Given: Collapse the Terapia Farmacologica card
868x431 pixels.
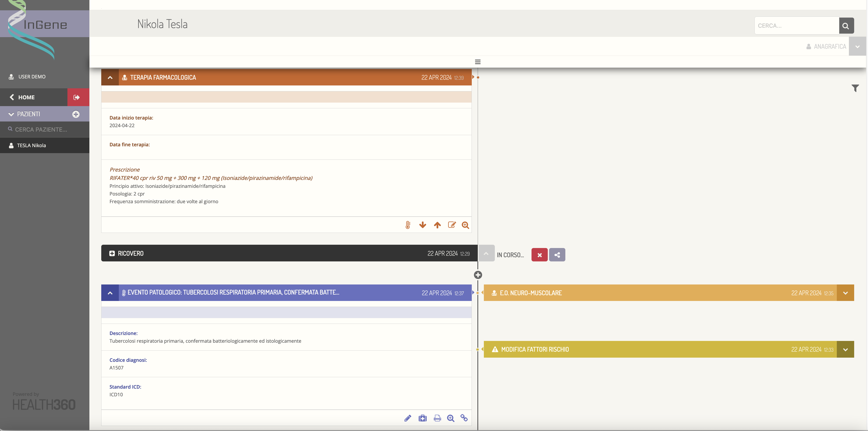Looking at the screenshot, I should pos(110,78).
